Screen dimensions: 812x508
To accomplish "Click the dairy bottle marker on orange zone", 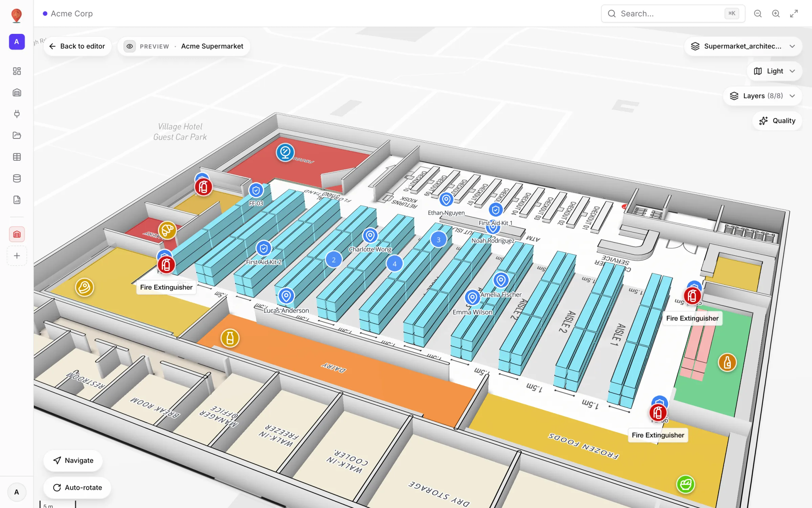I will [230, 338].
